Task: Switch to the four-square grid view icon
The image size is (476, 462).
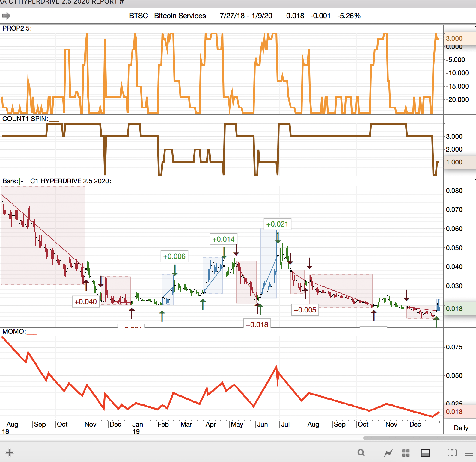Action: [x=406, y=453]
